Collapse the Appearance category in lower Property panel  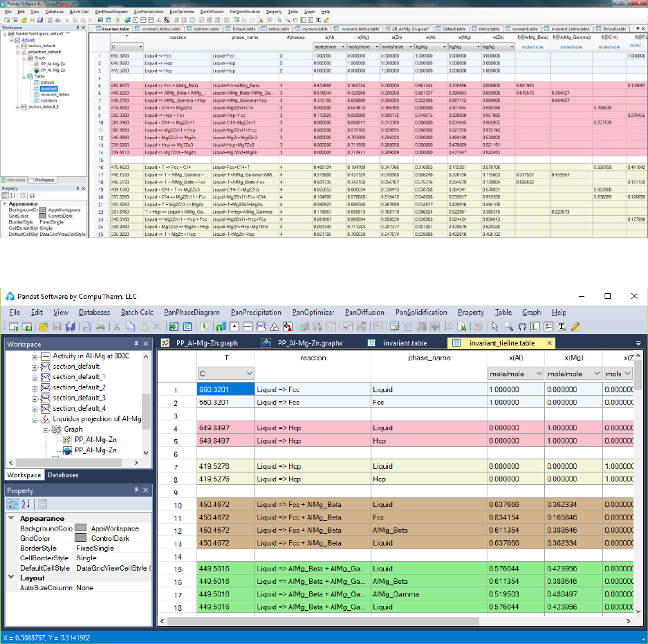tap(11, 518)
